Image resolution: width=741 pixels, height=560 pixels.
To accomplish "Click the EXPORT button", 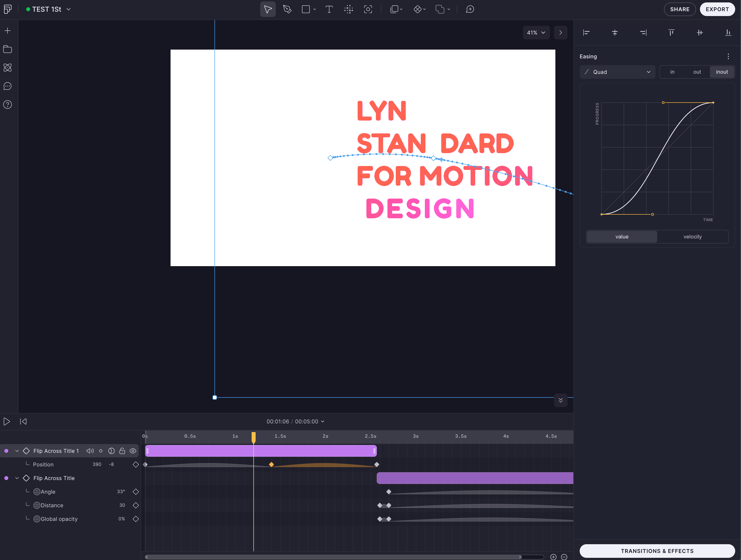I will pos(717,9).
